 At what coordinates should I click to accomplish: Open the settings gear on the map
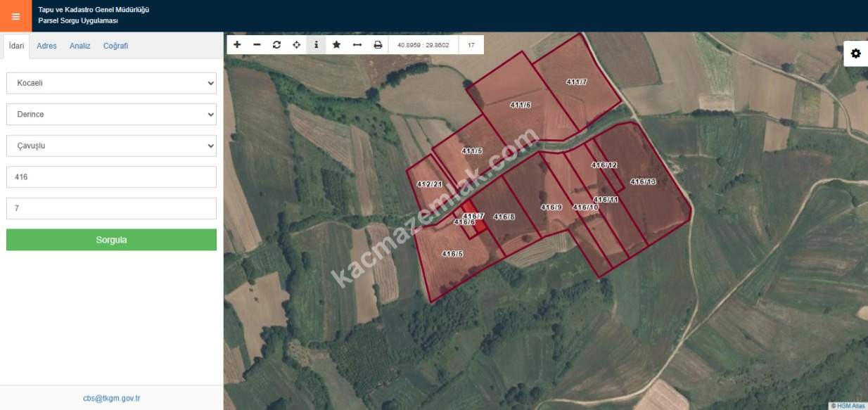pyautogui.click(x=855, y=53)
